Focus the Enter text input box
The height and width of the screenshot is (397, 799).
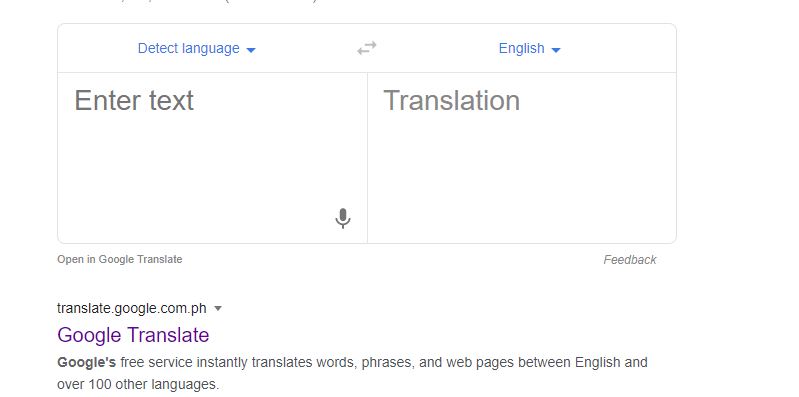pyautogui.click(x=212, y=158)
